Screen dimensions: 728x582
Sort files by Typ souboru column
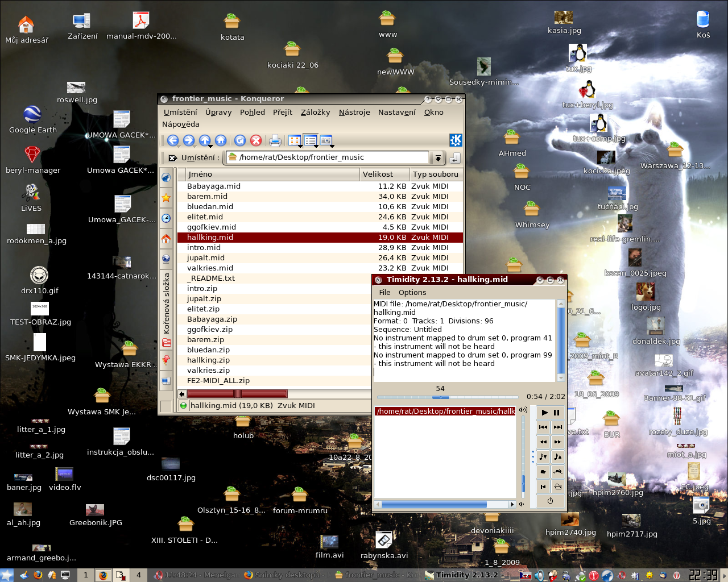[x=436, y=174]
